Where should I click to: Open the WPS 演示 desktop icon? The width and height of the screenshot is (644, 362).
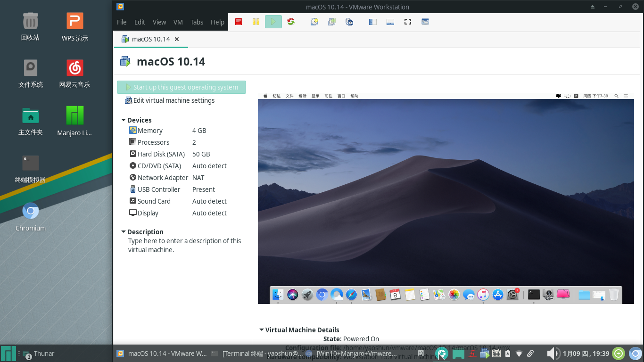pyautogui.click(x=74, y=27)
